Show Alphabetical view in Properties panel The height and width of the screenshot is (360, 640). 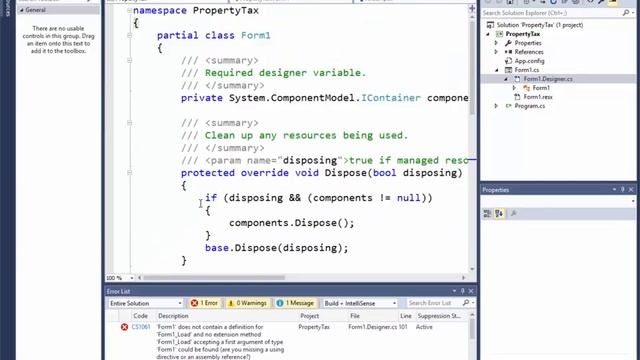coord(499,213)
